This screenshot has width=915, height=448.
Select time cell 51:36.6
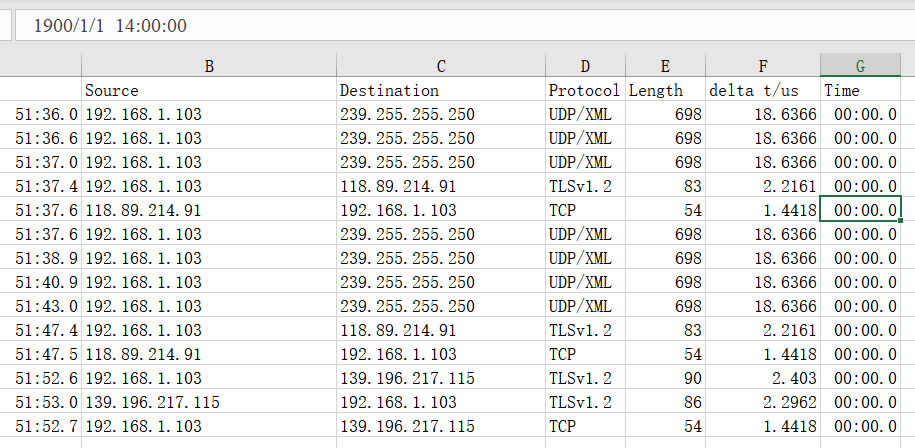(x=41, y=138)
